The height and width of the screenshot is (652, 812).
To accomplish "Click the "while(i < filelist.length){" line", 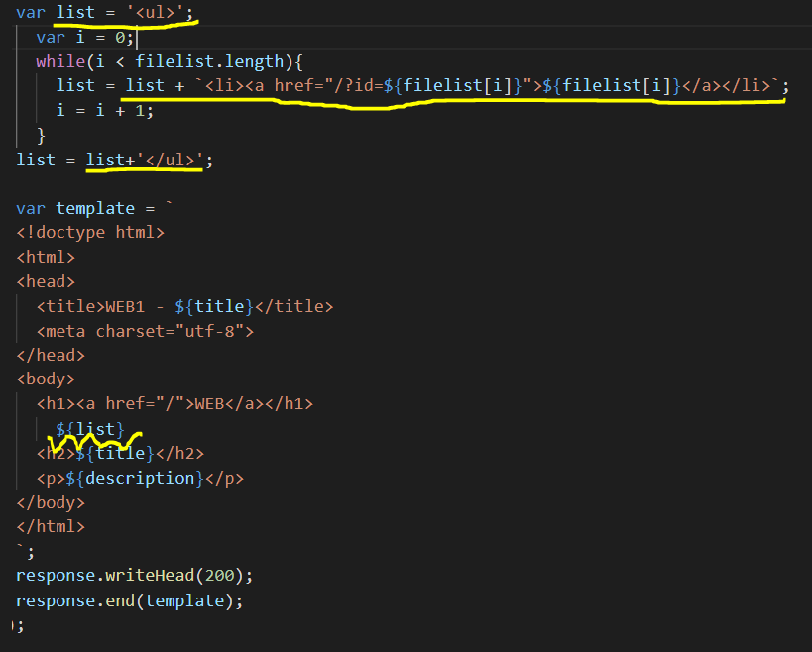I will click(x=170, y=62).
